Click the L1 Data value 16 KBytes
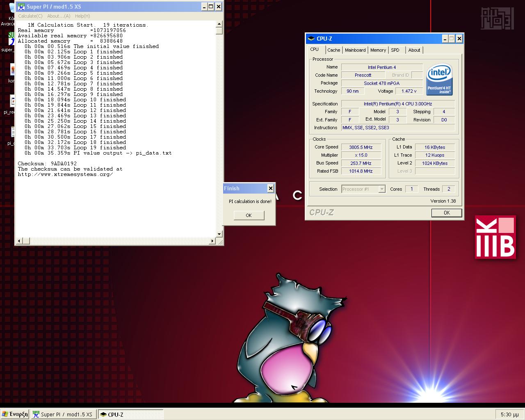Image resolution: width=525 pixels, height=420 pixels. point(435,147)
